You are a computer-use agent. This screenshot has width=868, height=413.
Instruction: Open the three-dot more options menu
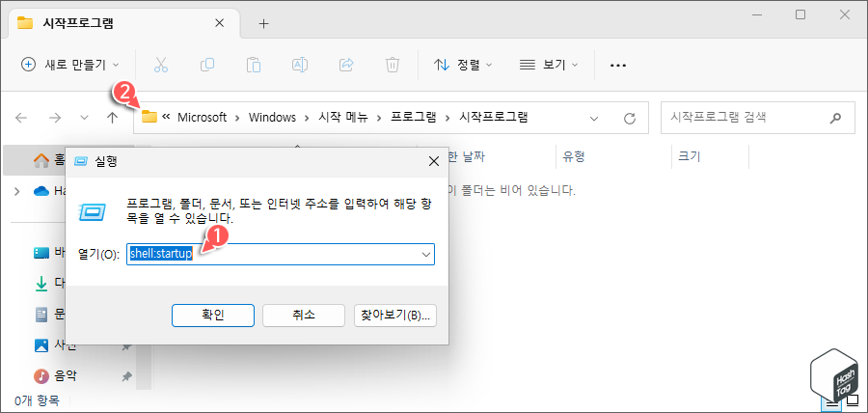(x=618, y=66)
